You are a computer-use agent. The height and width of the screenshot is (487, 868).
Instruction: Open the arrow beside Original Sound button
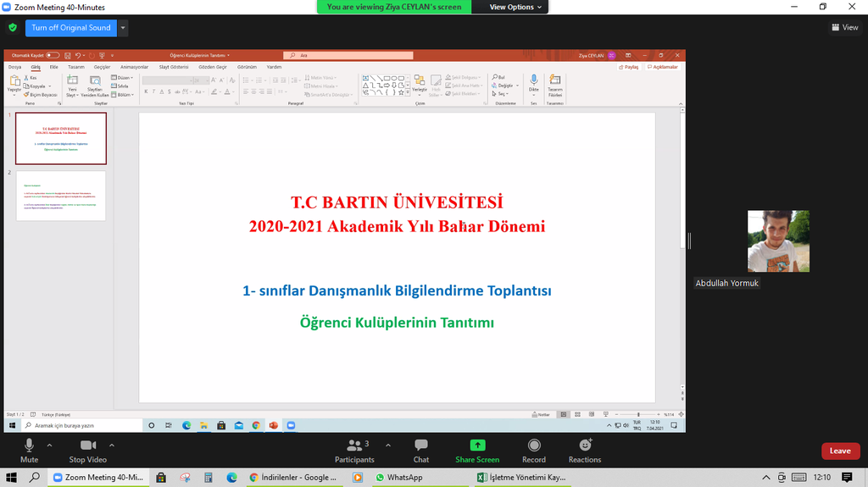click(124, 27)
